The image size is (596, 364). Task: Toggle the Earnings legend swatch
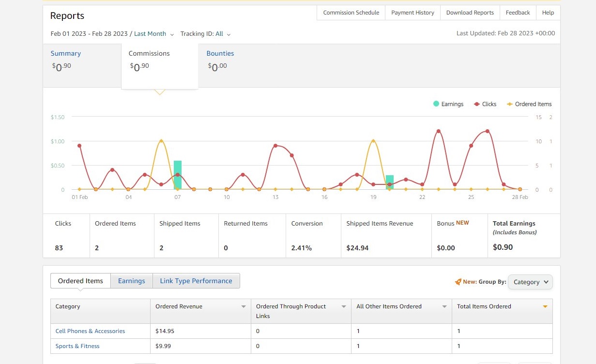coord(436,104)
